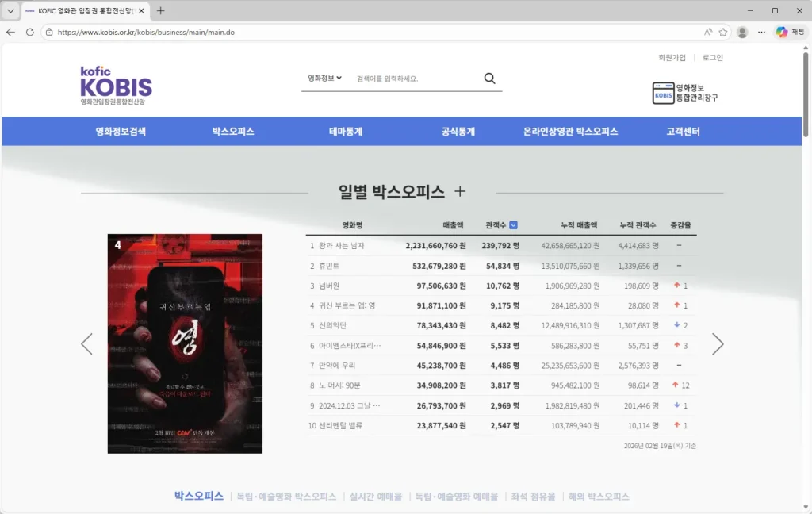Click the browser refresh icon
The width and height of the screenshot is (812, 514).
29,33
